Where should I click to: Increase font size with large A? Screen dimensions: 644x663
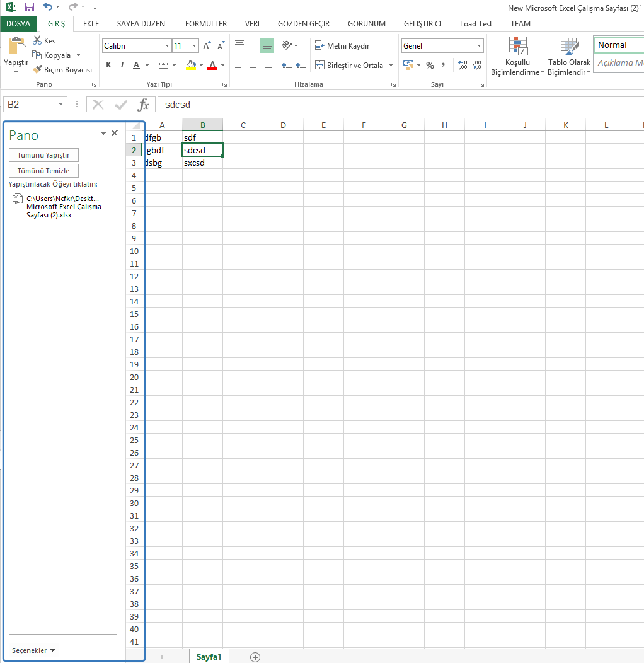click(x=206, y=45)
